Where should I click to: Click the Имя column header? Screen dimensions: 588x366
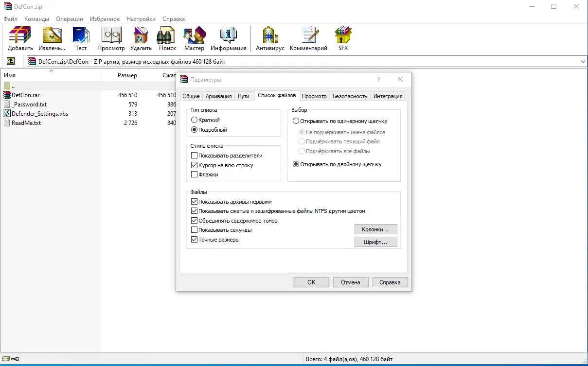coord(51,75)
